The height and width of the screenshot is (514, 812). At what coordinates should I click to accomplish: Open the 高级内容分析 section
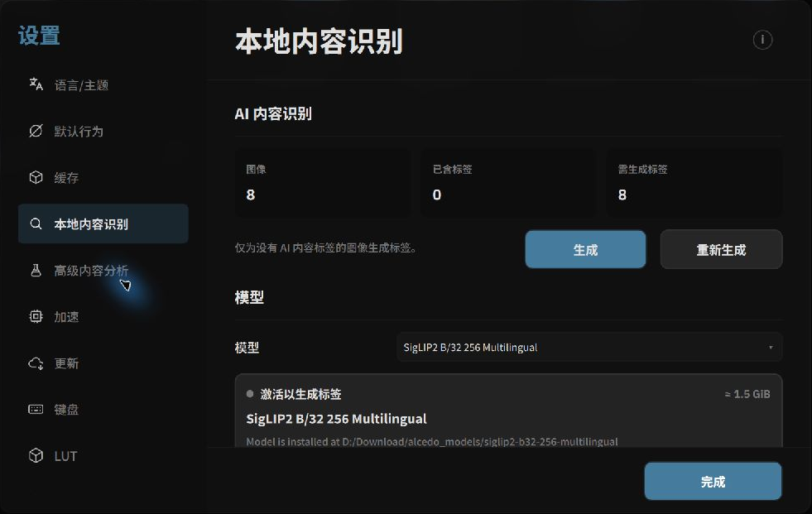103,270
